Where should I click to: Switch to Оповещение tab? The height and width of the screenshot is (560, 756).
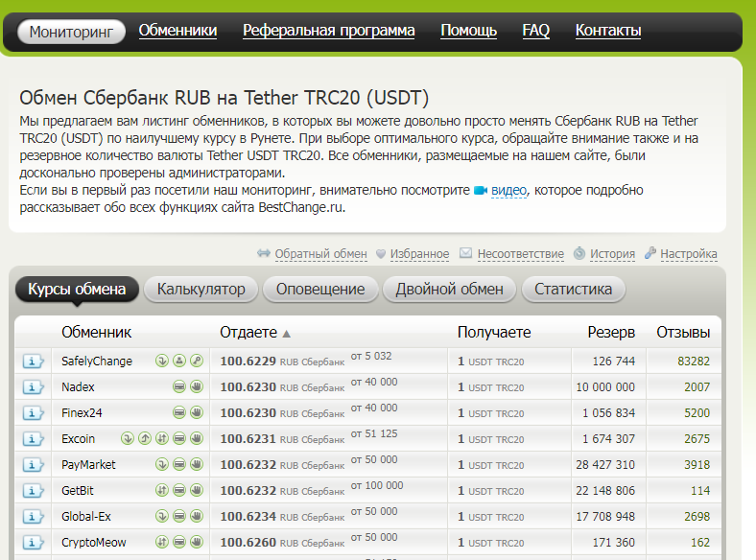click(320, 290)
